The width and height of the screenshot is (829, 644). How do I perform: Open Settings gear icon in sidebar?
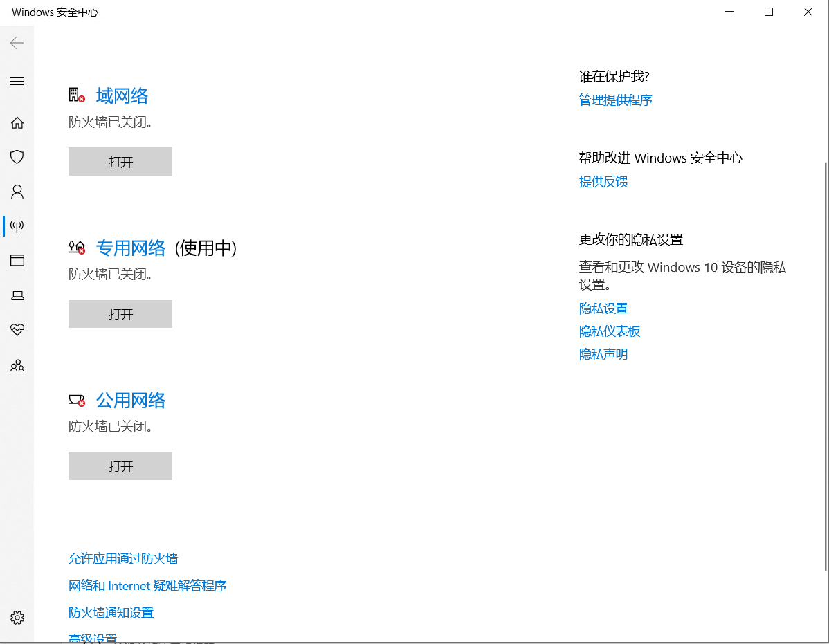(17, 618)
